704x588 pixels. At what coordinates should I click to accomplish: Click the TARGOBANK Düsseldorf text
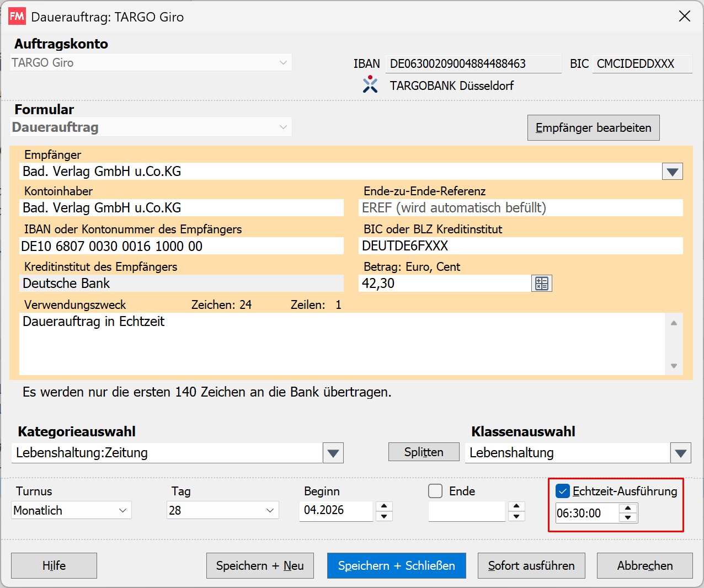(452, 85)
